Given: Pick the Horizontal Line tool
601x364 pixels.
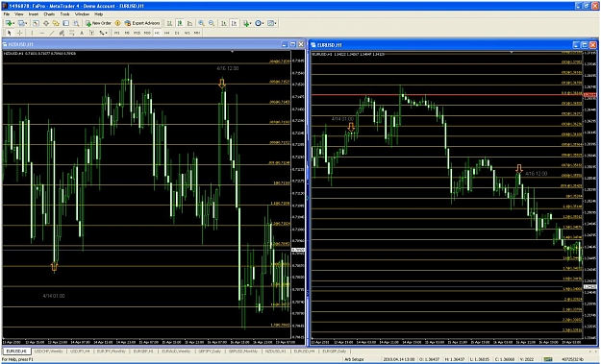Looking at the screenshot, I should pos(41,33).
